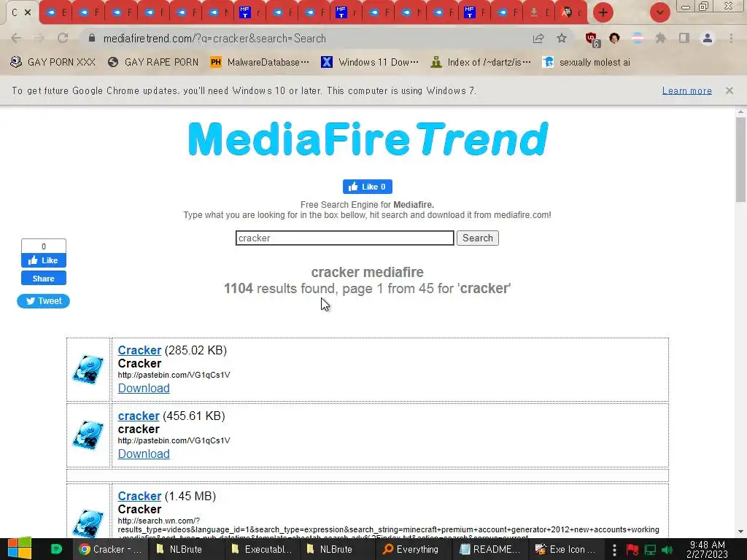Click the sidebar Like thumbs-up button
This screenshot has height=560, width=747.
pyautogui.click(x=43, y=260)
